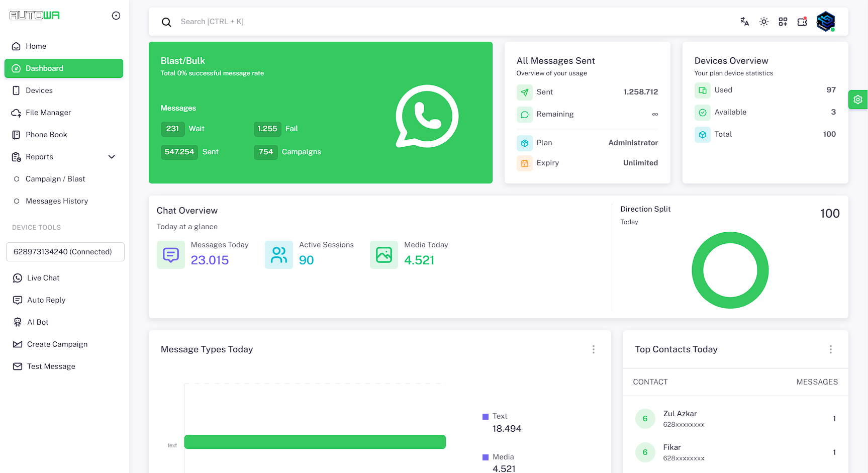The height and width of the screenshot is (473, 868).
Task: Open the notifications ticket icon
Action: point(802,22)
